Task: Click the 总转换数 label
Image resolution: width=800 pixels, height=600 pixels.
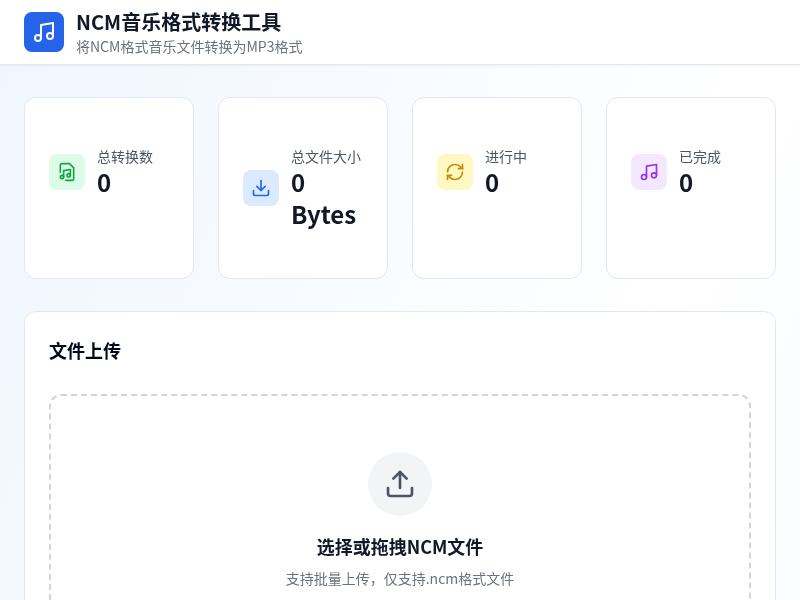Action: (125, 157)
